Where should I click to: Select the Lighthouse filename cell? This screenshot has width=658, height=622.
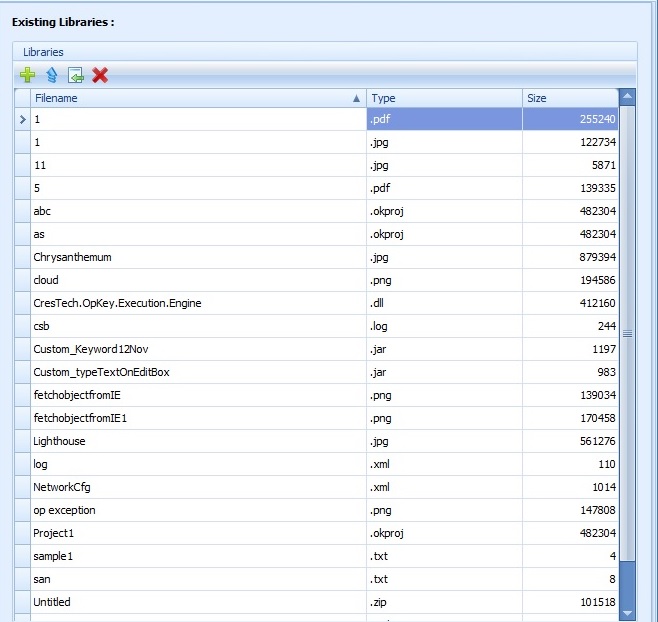click(198, 441)
